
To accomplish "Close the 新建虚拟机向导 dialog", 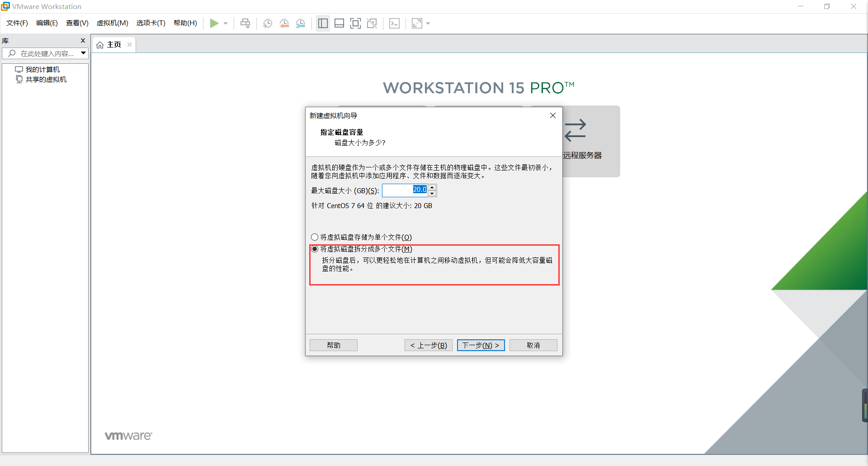I will [552, 115].
